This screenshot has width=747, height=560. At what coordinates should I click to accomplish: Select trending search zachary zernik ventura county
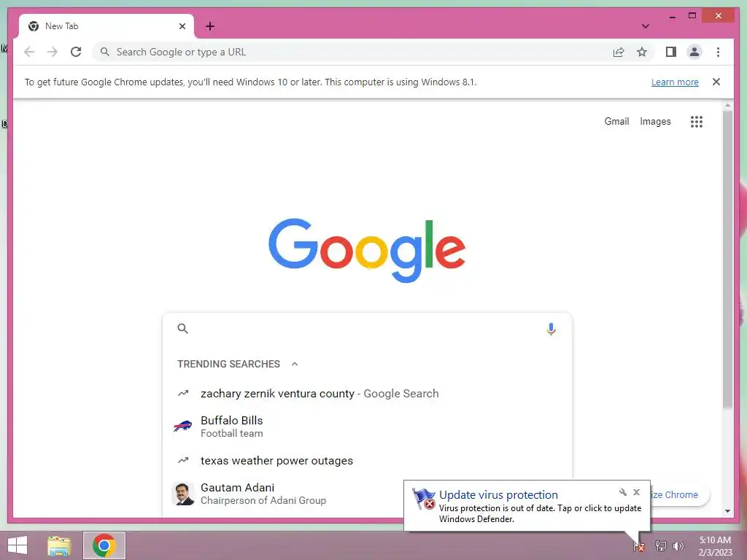coord(367,393)
